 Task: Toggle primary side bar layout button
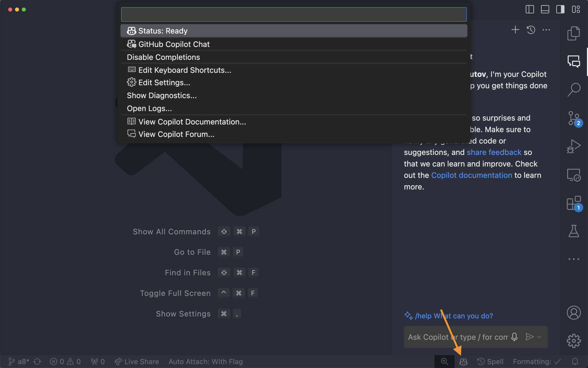click(530, 9)
